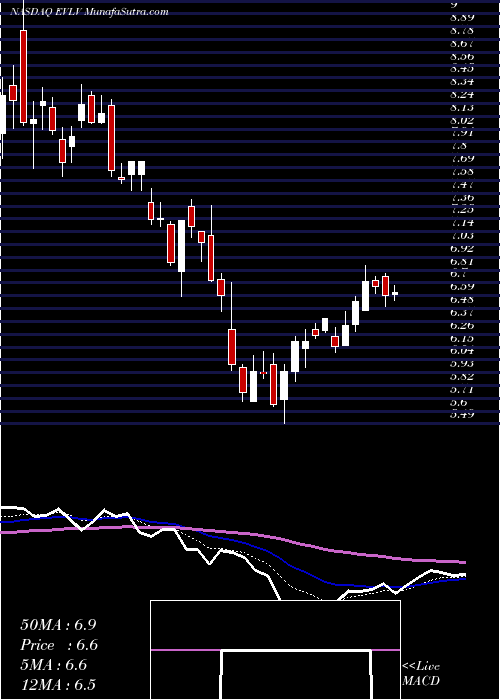Select the 5.6 price axis label
This screenshot has width=500, height=700.
pos(459,402)
